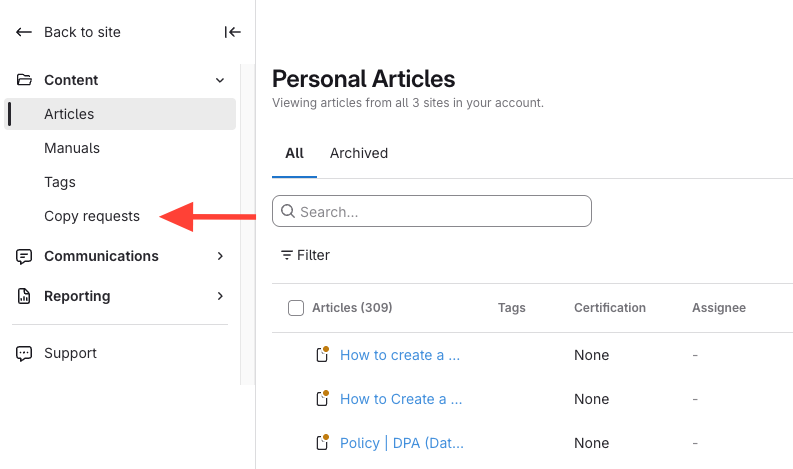
Task: Open the Copy requests page
Action: tap(92, 216)
